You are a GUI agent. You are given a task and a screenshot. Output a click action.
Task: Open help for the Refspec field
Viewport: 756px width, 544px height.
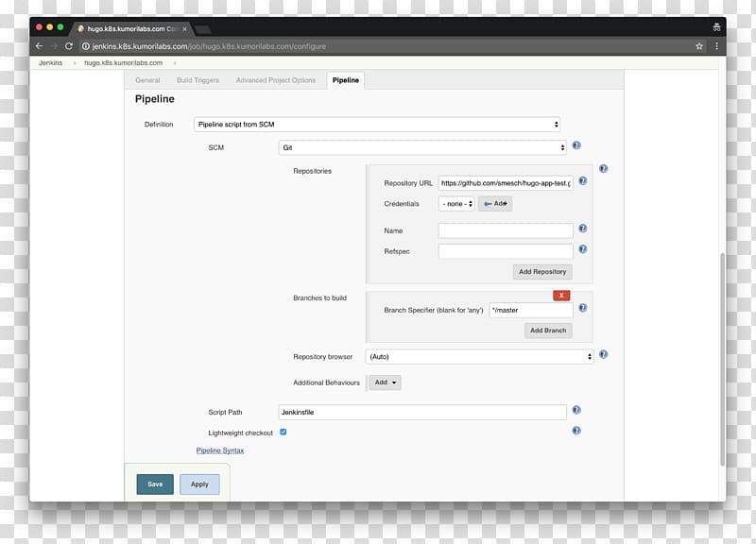582,249
